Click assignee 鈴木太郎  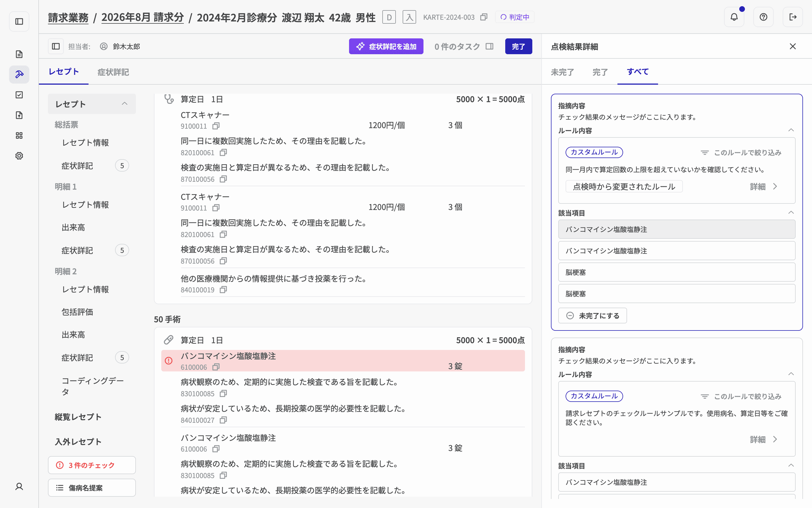click(x=126, y=46)
